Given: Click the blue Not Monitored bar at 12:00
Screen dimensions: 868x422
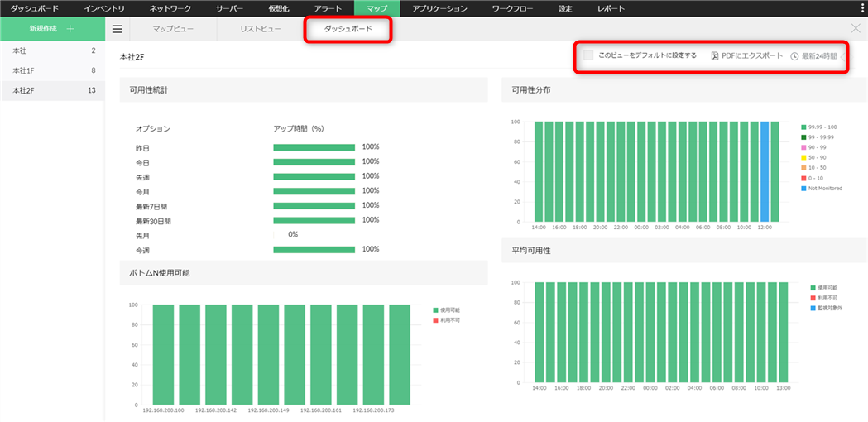Looking at the screenshot, I should coord(765,171).
